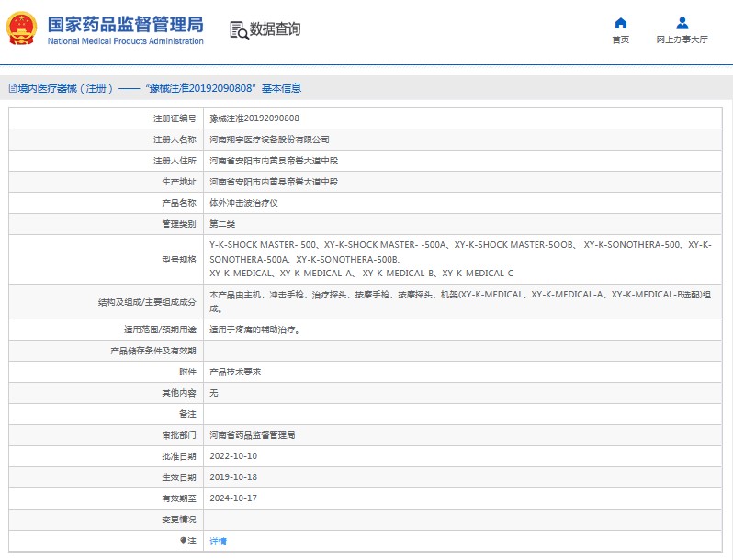The height and width of the screenshot is (560, 733).
Task: Click the 网上办事大厅 label
Action: 682,39
